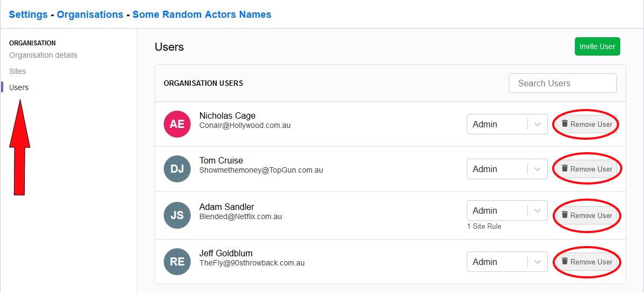
Task: Click trash icon in Adam Sandler's row
Action: tap(565, 215)
